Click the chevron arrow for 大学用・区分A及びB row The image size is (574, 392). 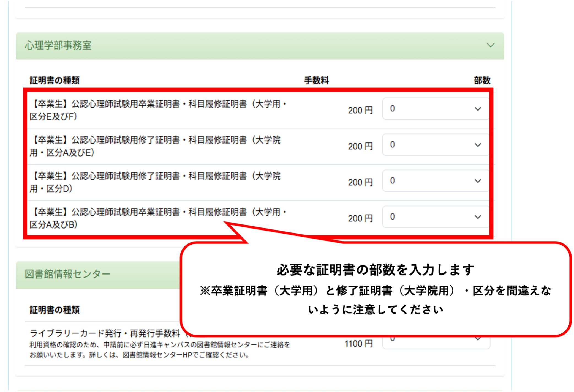coord(478,217)
